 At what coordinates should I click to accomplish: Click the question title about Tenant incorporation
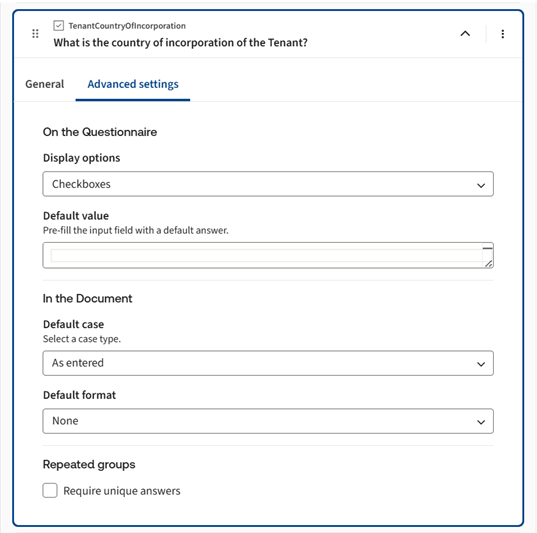[x=180, y=42]
